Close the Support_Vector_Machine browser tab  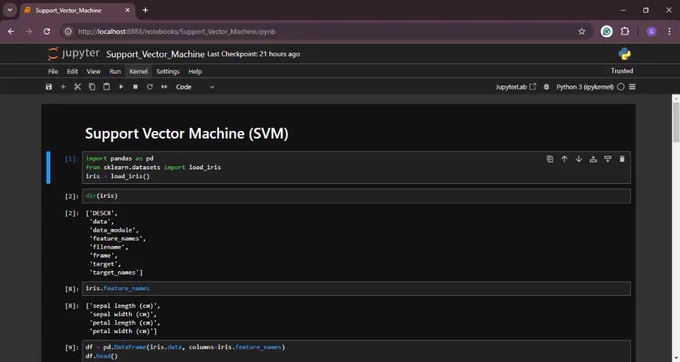pos(128,10)
